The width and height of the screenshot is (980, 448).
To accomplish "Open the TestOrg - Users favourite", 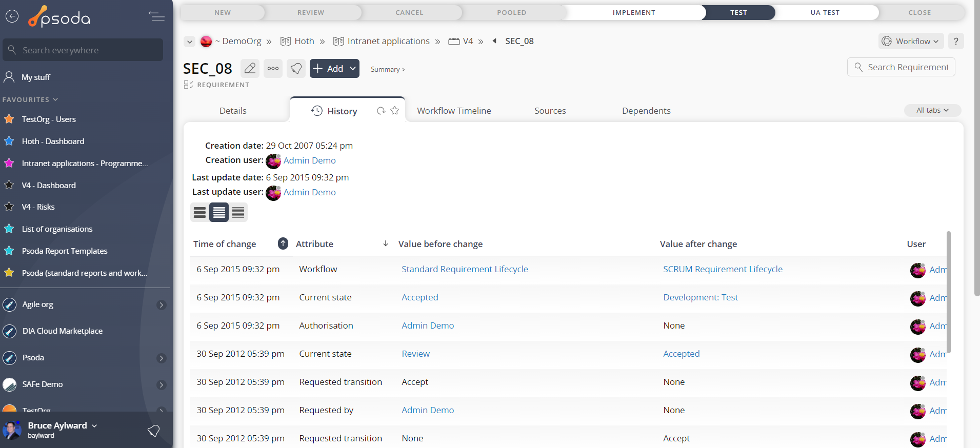I will [x=49, y=119].
